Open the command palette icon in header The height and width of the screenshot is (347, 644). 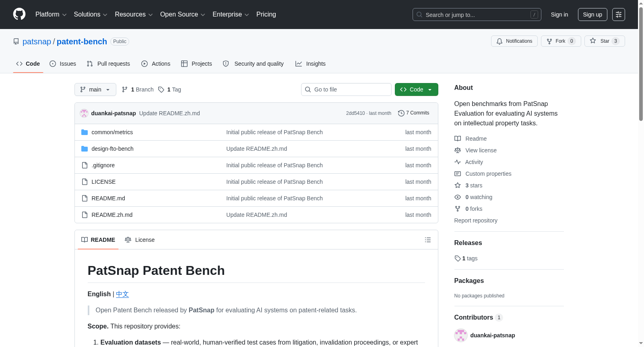(x=618, y=15)
